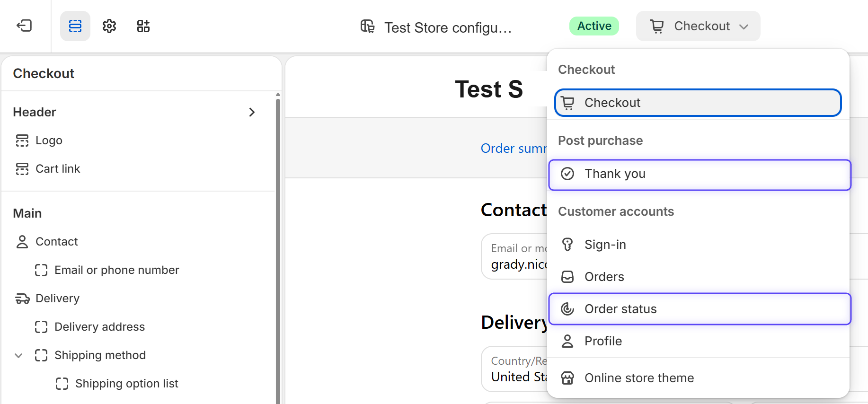The image size is (868, 404).
Task: Click the Email or phone number block icon
Action: 41,270
